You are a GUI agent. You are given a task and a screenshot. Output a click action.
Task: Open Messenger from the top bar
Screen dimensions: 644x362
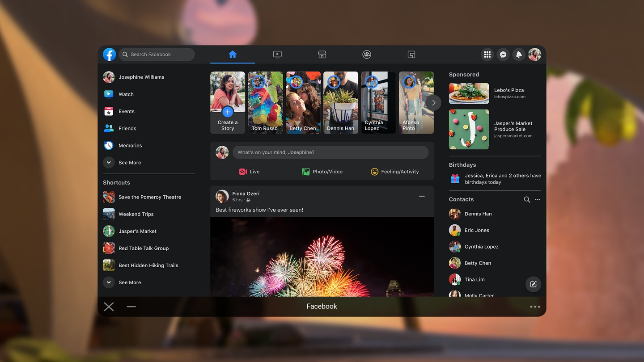click(x=503, y=54)
